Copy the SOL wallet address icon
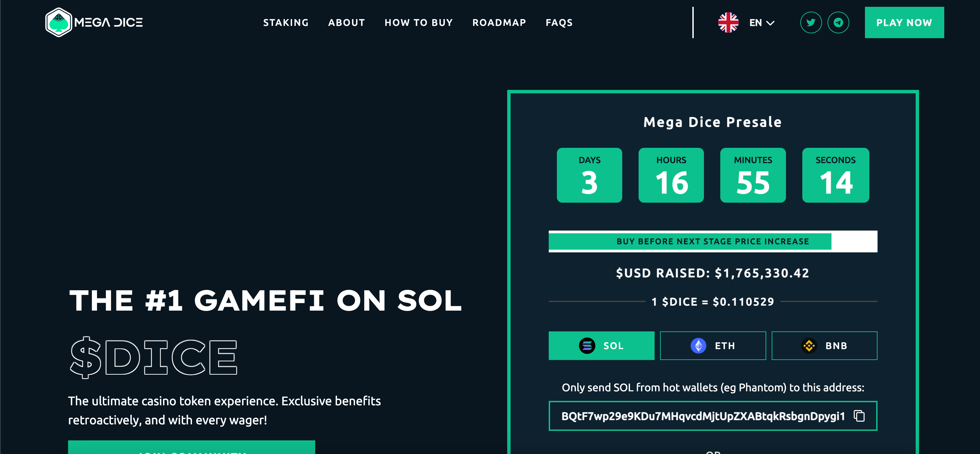The width and height of the screenshot is (980, 454). tap(859, 416)
